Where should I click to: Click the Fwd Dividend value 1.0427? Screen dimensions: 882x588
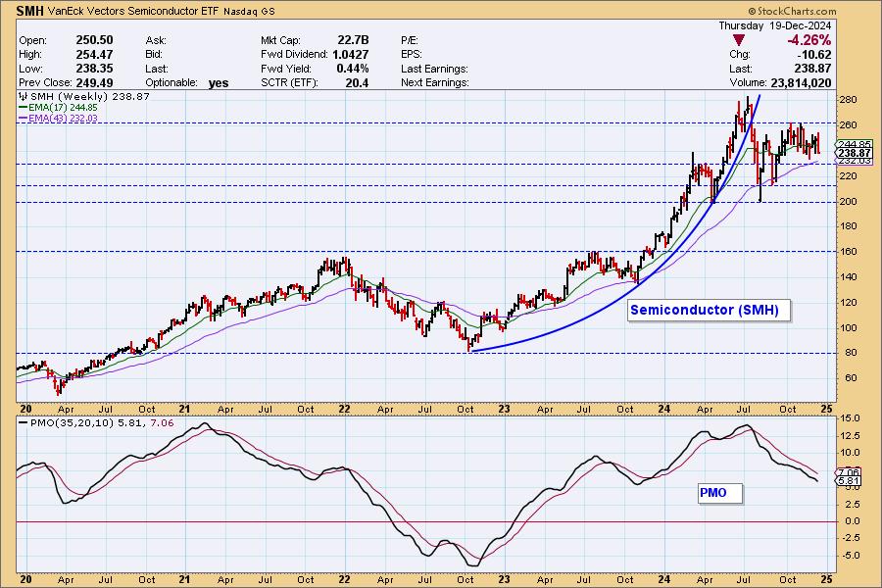tap(351, 55)
